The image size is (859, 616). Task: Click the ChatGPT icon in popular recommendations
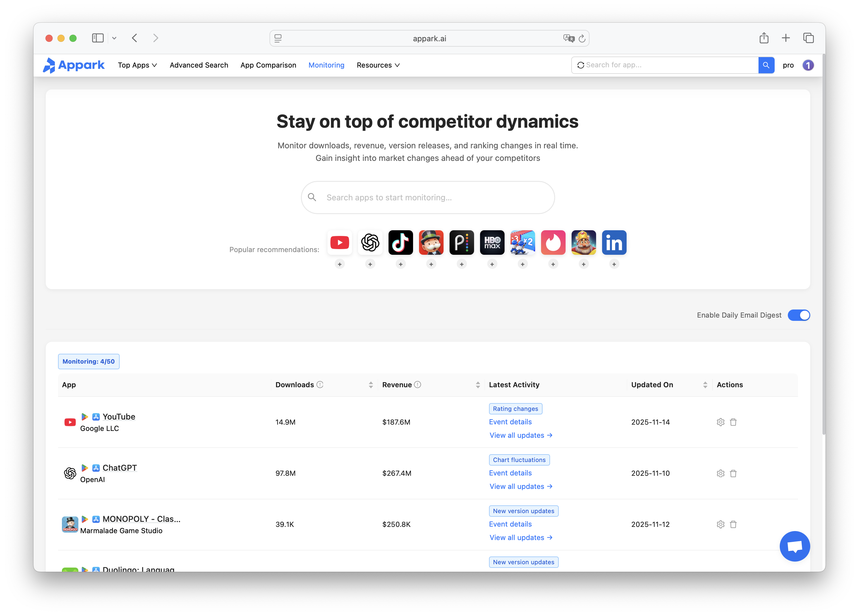click(370, 242)
